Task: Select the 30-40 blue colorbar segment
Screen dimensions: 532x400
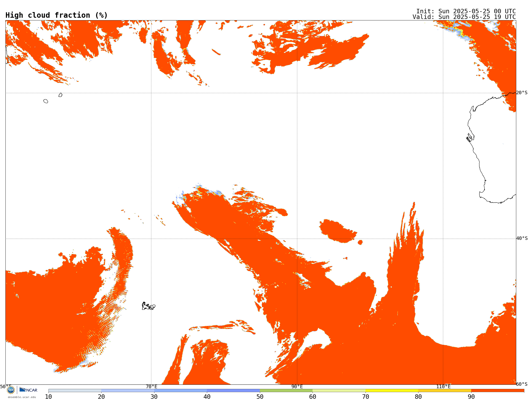Action: pos(181,391)
